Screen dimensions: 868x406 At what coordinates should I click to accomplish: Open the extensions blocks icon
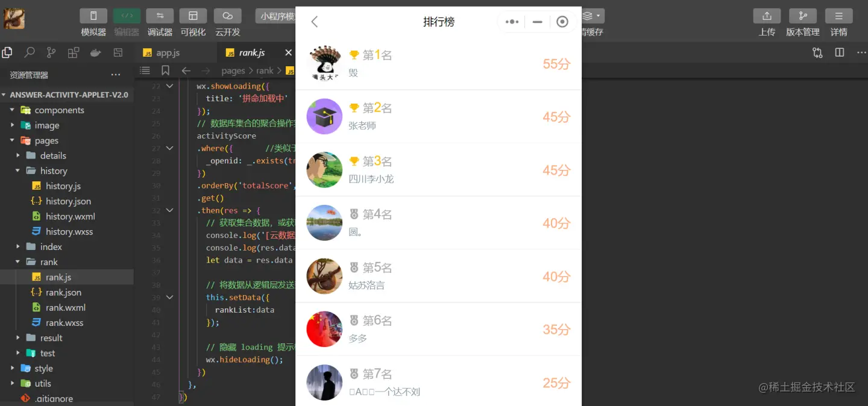point(74,52)
